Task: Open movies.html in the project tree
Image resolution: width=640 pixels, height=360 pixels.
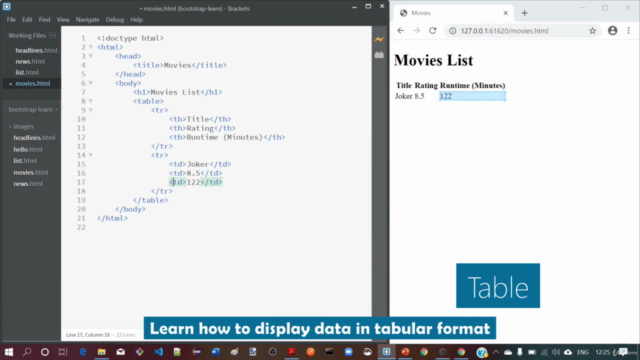Action: coord(31,172)
